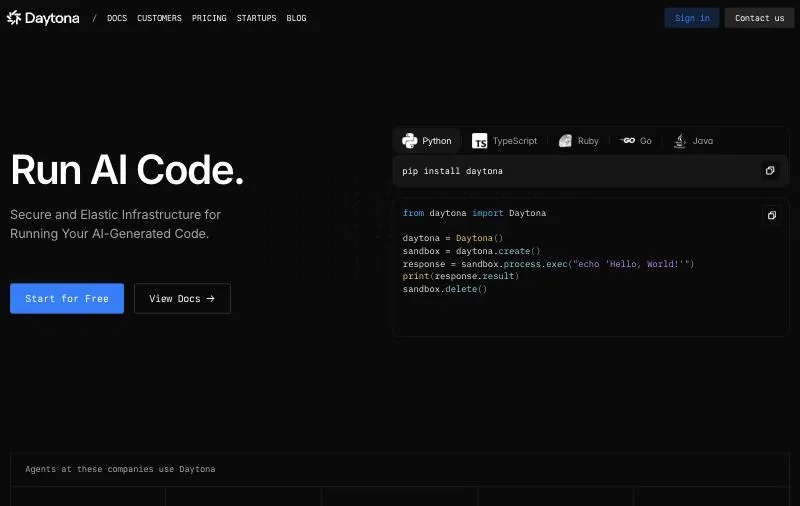Open the CUSTOMERS navigation link
800x506 pixels.
pos(159,18)
